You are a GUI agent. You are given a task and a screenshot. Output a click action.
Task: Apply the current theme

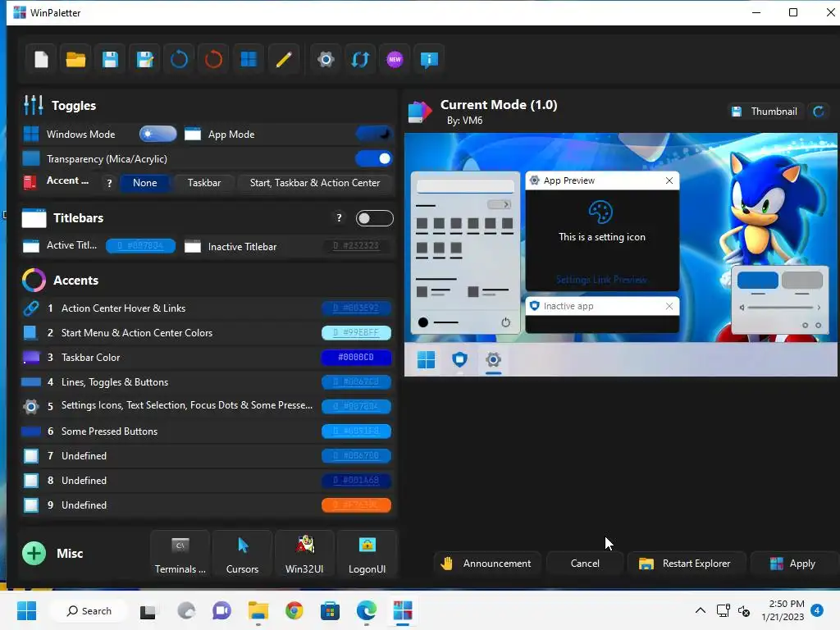point(794,564)
